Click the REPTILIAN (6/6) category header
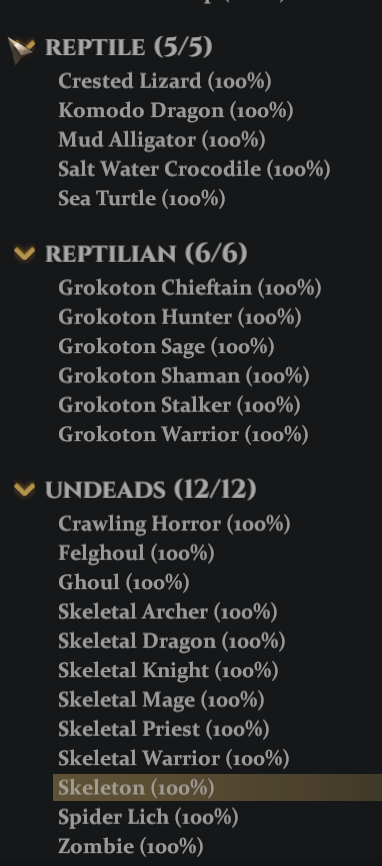Image resolution: width=382 pixels, height=866 pixels. tap(146, 254)
